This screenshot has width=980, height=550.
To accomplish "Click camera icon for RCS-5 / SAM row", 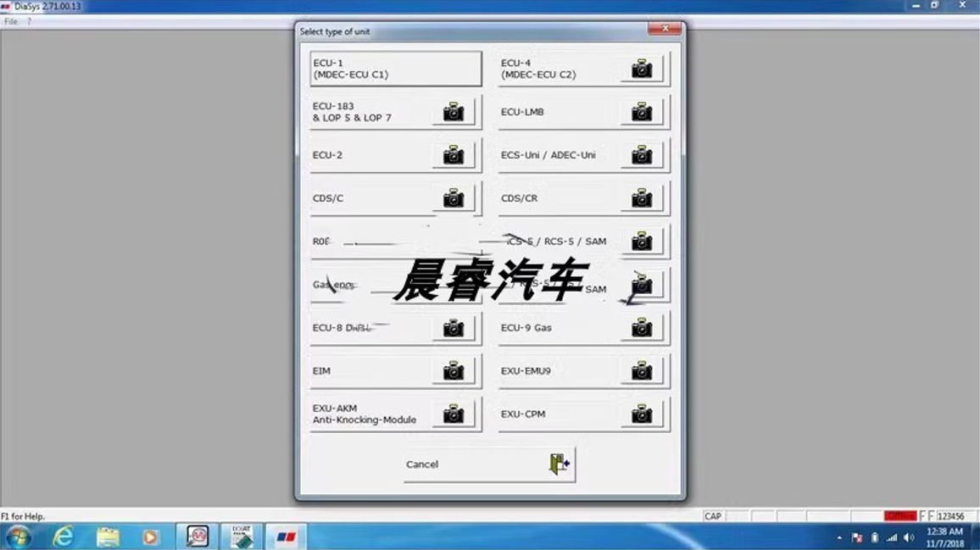I will [x=642, y=242].
